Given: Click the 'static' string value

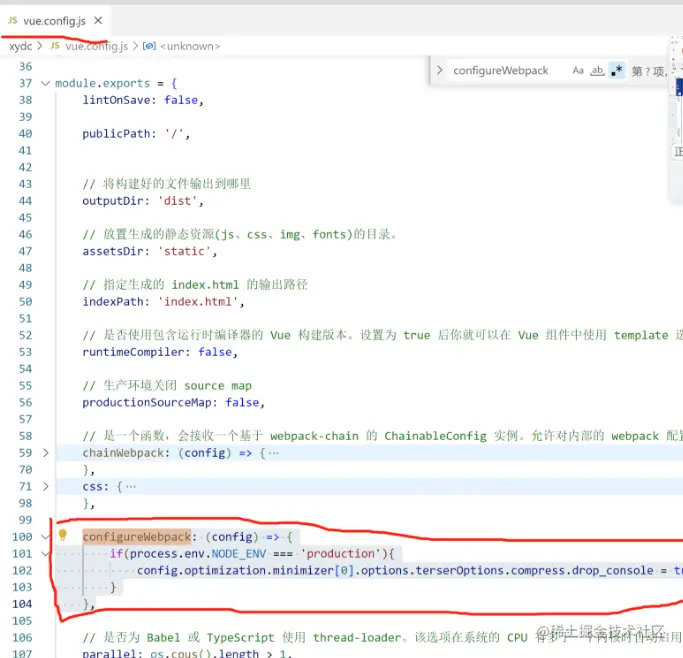Looking at the screenshot, I should click(x=184, y=251).
